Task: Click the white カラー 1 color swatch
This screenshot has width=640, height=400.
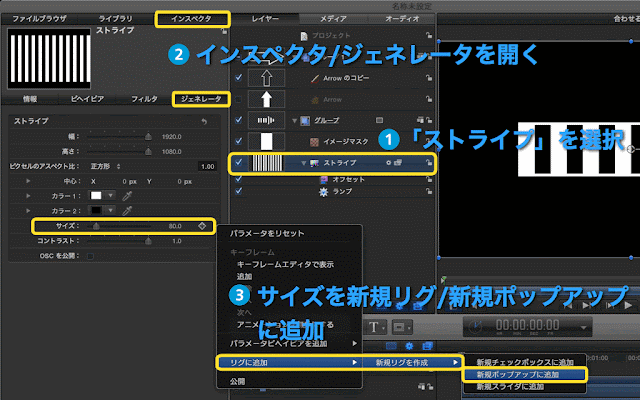Action: pyautogui.click(x=96, y=196)
